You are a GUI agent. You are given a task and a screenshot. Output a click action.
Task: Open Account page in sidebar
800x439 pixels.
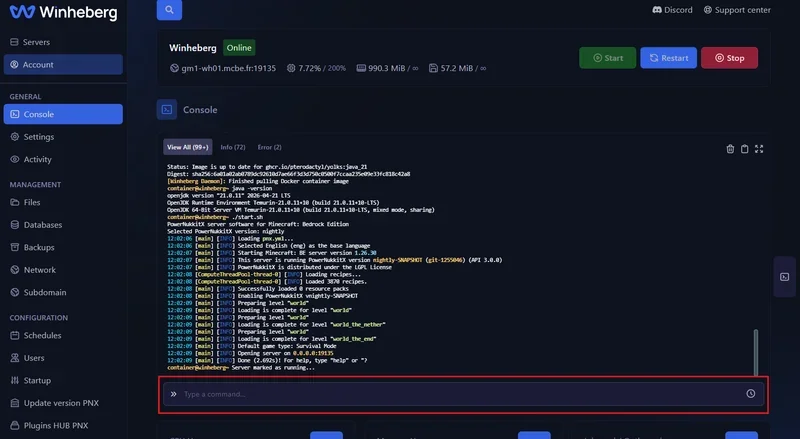[63, 64]
